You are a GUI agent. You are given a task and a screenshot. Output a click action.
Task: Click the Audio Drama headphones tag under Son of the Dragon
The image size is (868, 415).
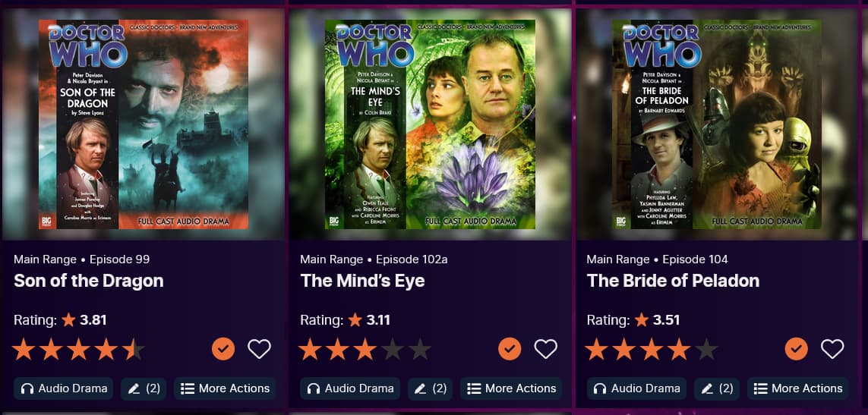tap(63, 388)
